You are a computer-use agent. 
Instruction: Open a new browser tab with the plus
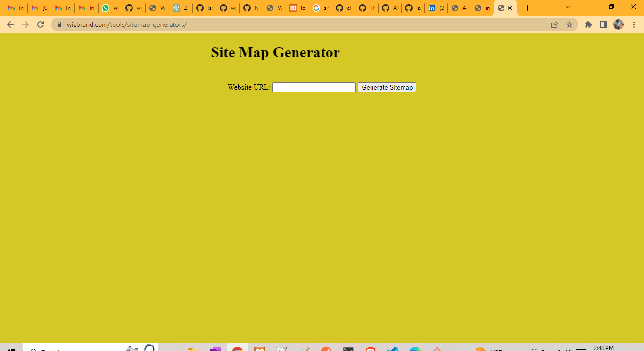tap(527, 8)
